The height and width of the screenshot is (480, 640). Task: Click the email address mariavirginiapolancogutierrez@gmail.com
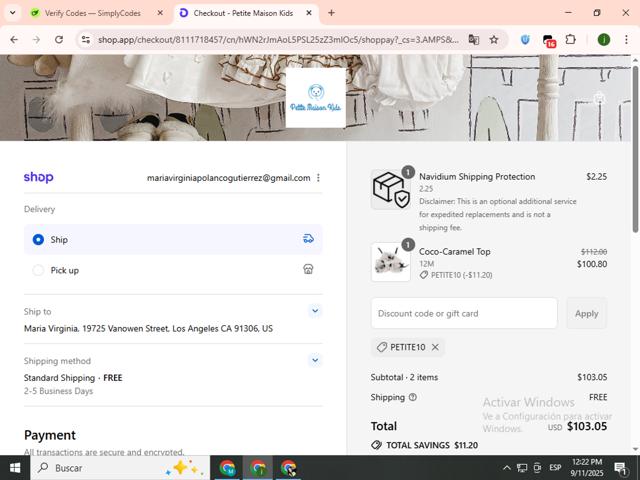point(229,178)
